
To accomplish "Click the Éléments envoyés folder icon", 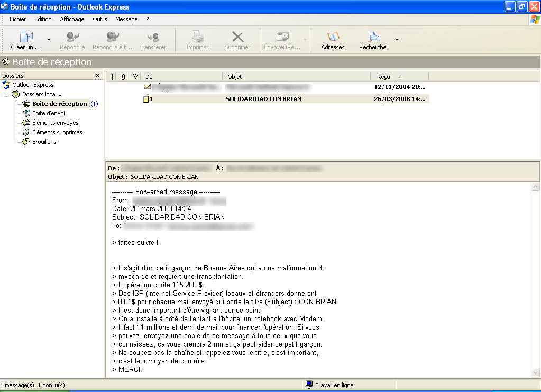I will click(26, 123).
